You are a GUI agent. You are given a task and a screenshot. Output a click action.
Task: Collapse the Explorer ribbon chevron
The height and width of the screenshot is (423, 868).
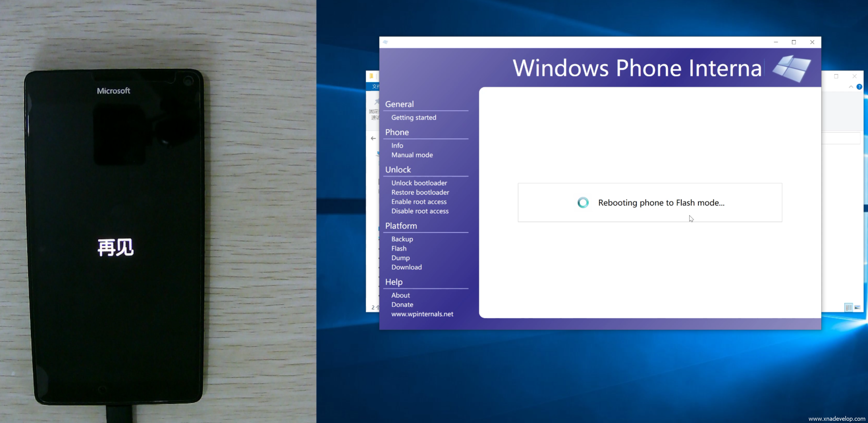point(851,87)
